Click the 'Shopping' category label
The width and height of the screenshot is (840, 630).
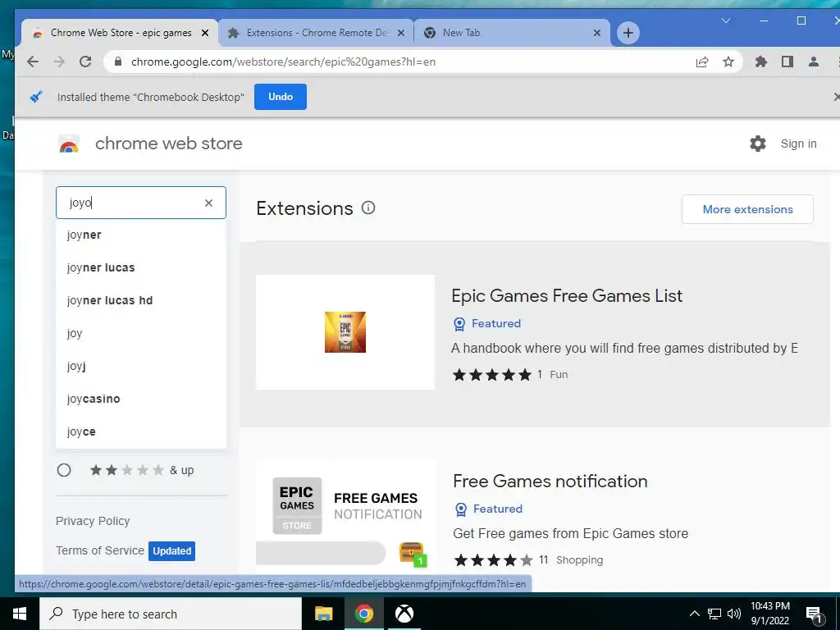579,559
